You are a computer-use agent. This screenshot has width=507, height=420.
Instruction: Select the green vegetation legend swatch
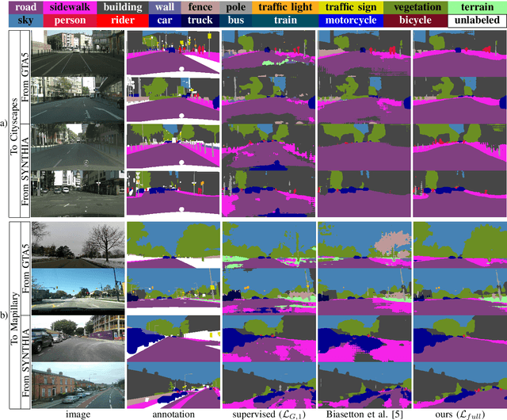[x=415, y=7]
